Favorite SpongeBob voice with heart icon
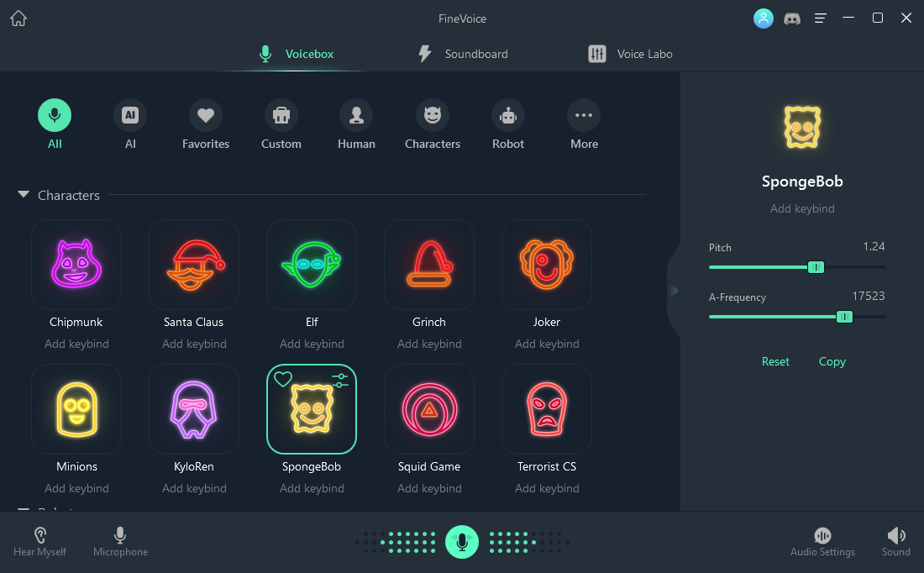This screenshot has width=924, height=573. (283, 379)
